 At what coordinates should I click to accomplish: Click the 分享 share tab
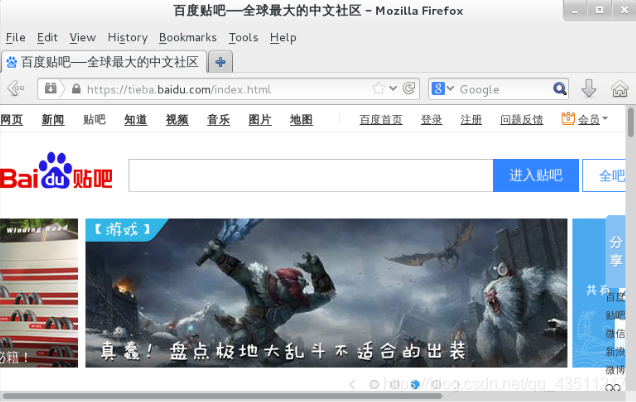(x=616, y=251)
